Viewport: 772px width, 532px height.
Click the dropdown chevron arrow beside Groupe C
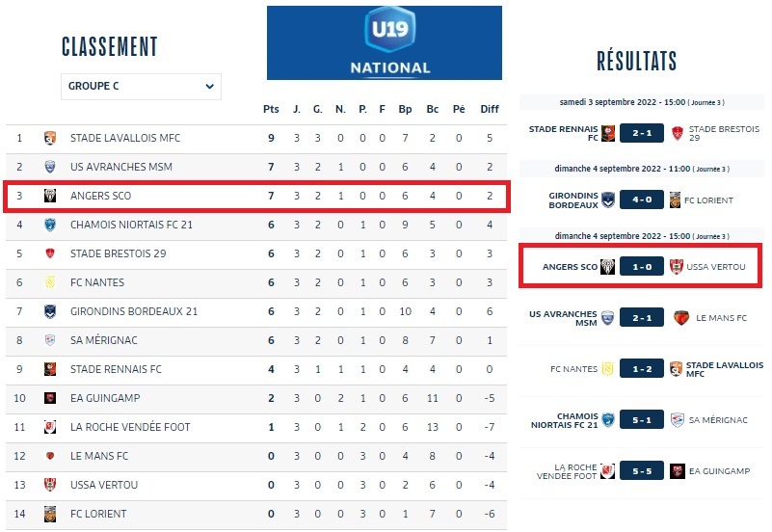coord(210,87)
